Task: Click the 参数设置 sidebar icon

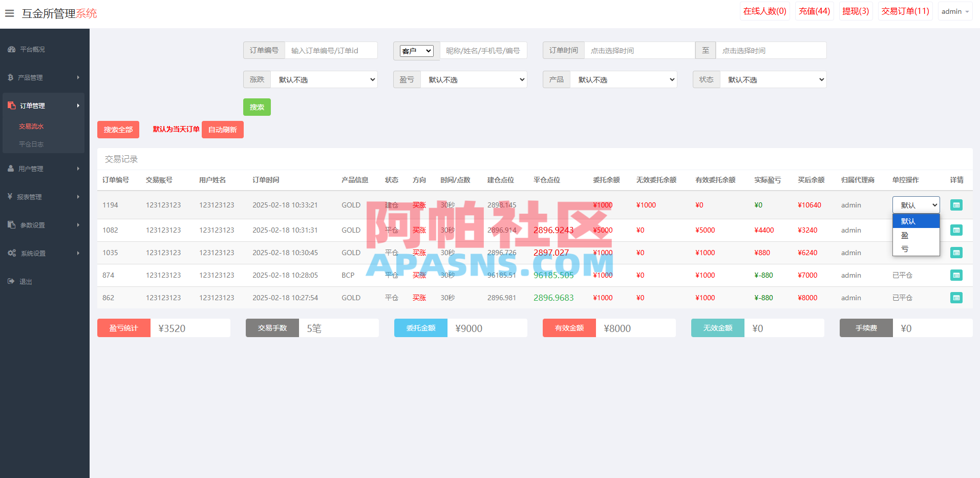Action: 11,224
